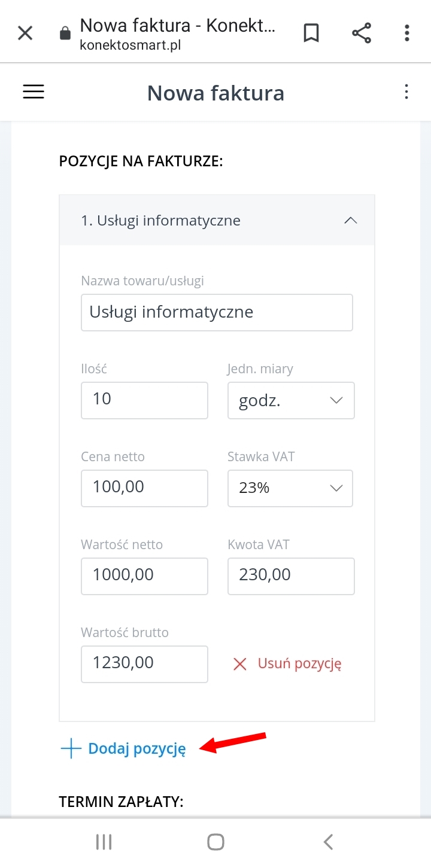
Task: Open the Stawka VAT dropdown
Action: coord(290,488)
